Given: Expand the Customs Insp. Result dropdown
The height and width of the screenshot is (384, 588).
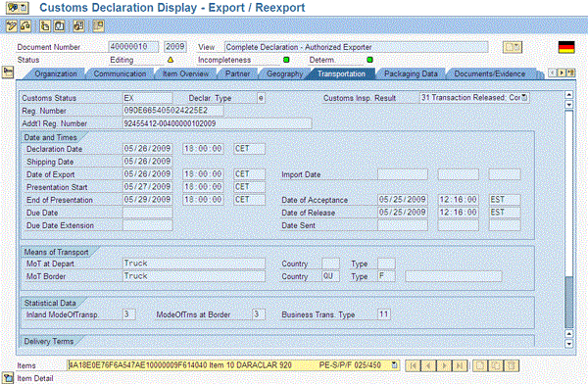Looking at the screenshot, I should pyautogui.click(x=524, y=98).
